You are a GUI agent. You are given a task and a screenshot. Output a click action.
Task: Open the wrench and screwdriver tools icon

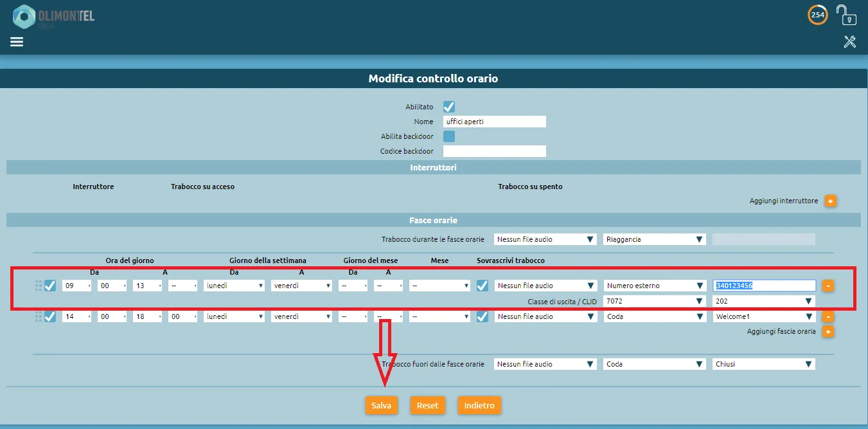click(849, 42)
